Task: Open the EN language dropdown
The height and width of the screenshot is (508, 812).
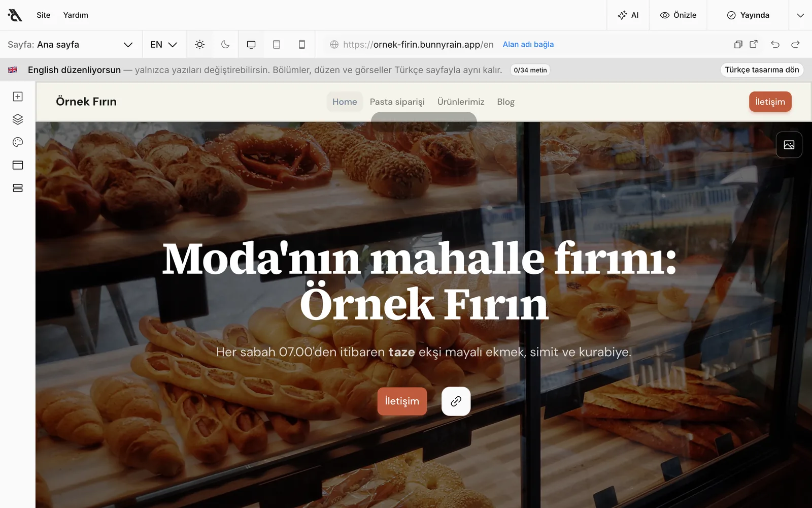Action: click(x=163, y=45)
